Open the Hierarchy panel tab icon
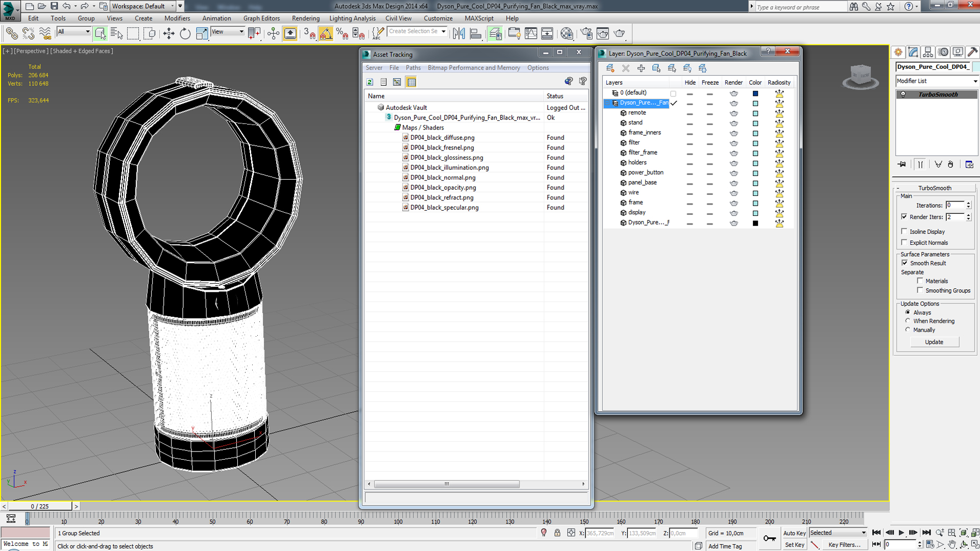980x551 pixels. click(928, 52)
